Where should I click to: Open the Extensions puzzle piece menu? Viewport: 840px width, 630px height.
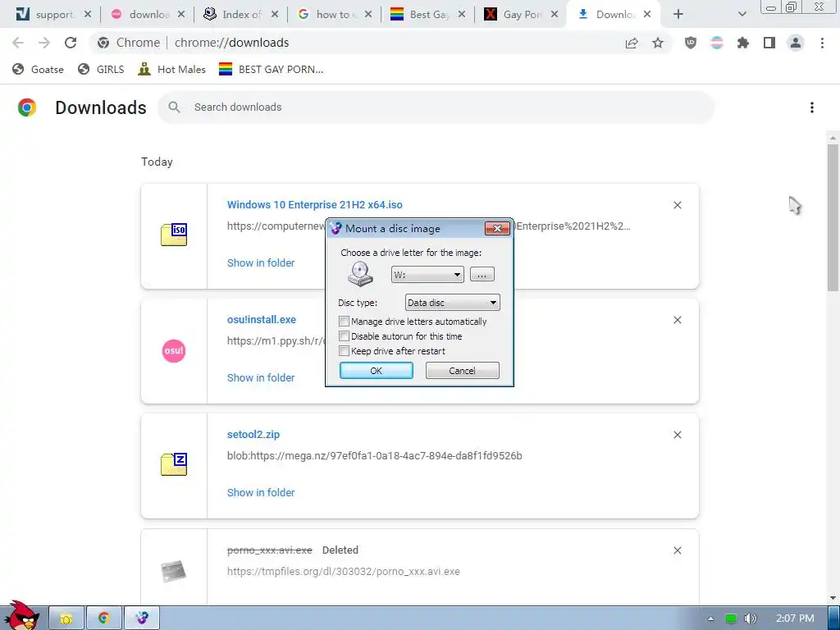743,43
